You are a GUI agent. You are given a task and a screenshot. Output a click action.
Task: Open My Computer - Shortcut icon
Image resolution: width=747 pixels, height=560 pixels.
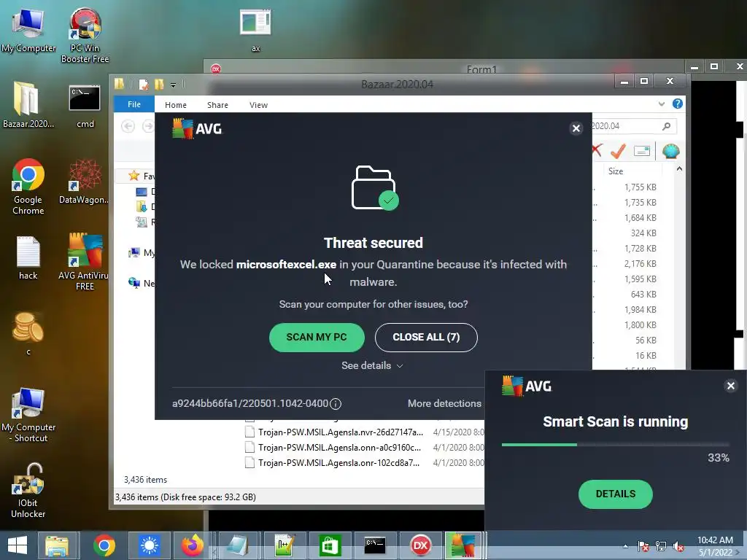point(28,414)
